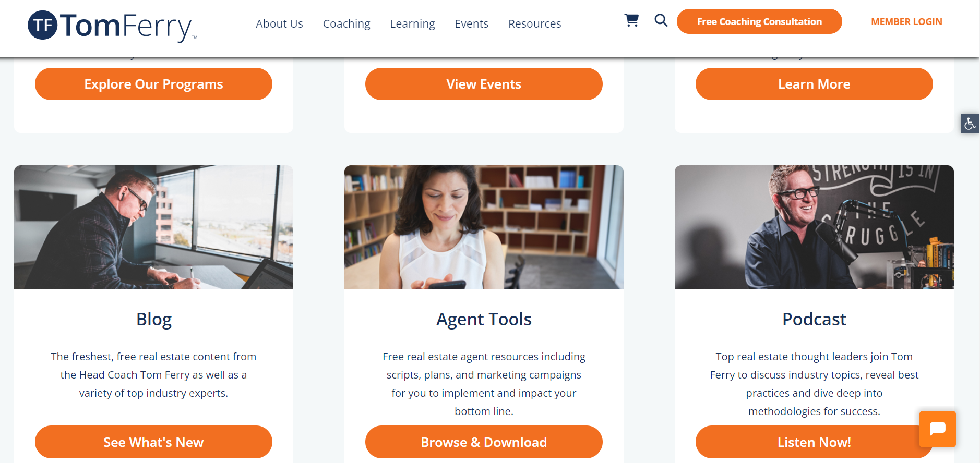
Task: Click See What's New button
Action: point(153,442)
